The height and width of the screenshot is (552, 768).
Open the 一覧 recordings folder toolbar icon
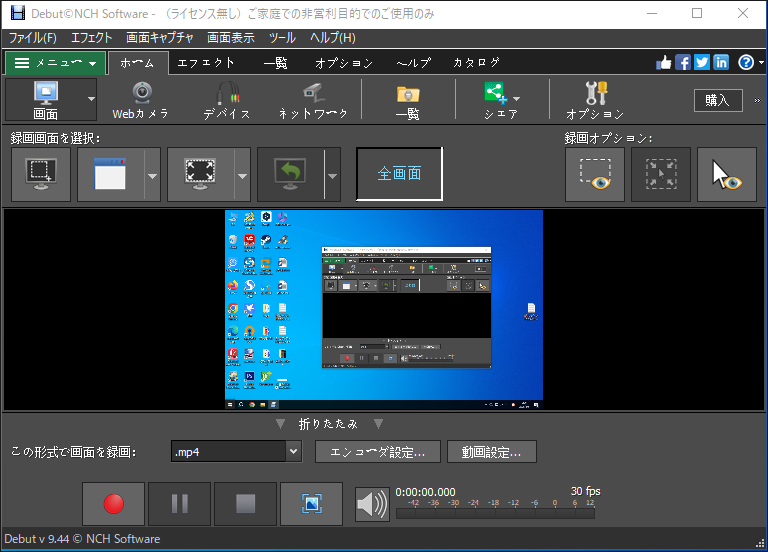coord(408,100)
